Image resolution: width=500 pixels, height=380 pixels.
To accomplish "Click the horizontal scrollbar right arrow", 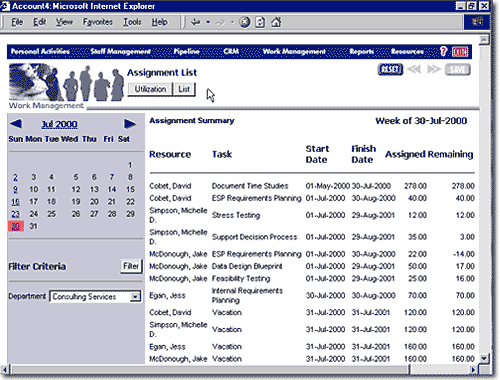I will coord(473,369).
